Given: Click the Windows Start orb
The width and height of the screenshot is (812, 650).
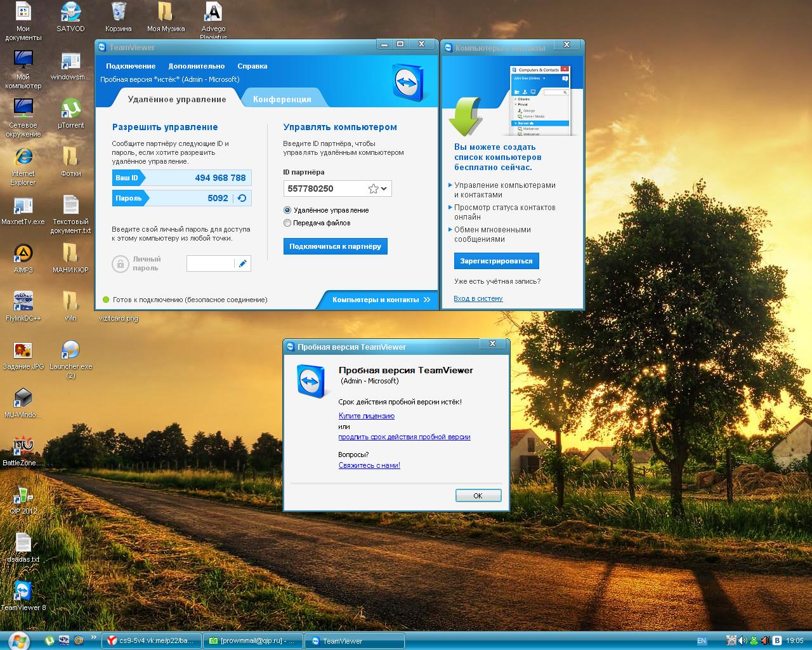Looking at the screenshot, I should [19, 640].
